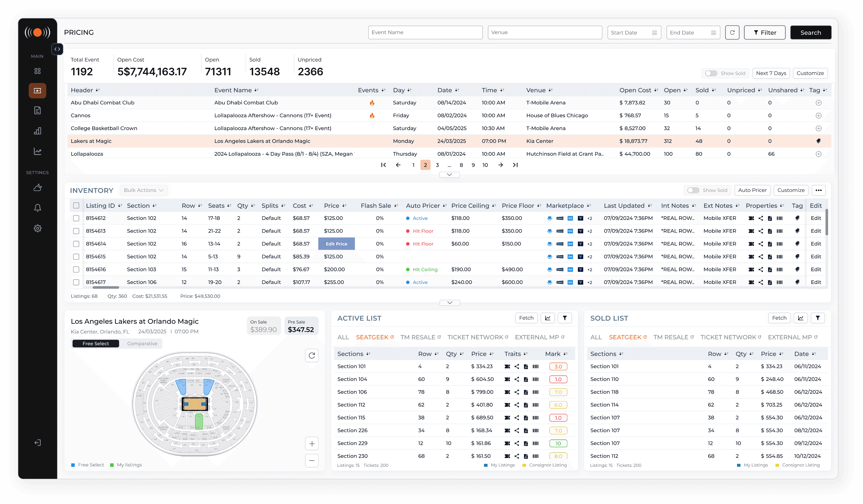This screenshot has width=863, height=504.
Task: Enable Show Sold in Inventory panel
Action: 693,190
